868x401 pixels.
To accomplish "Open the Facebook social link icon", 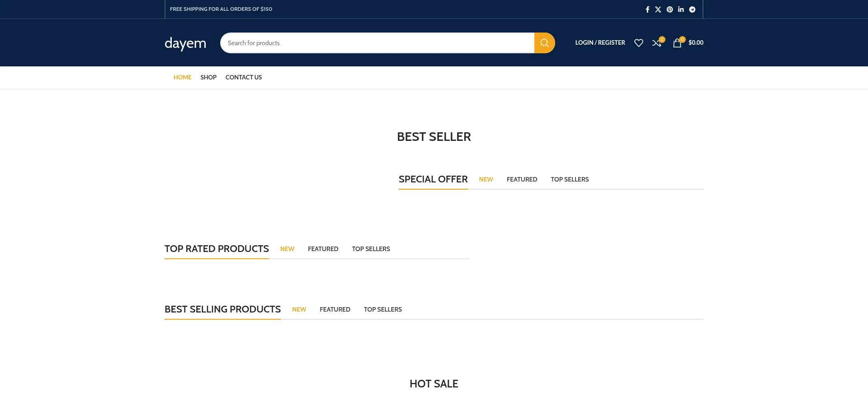I will pyautogui.click(x=647, y=9).
